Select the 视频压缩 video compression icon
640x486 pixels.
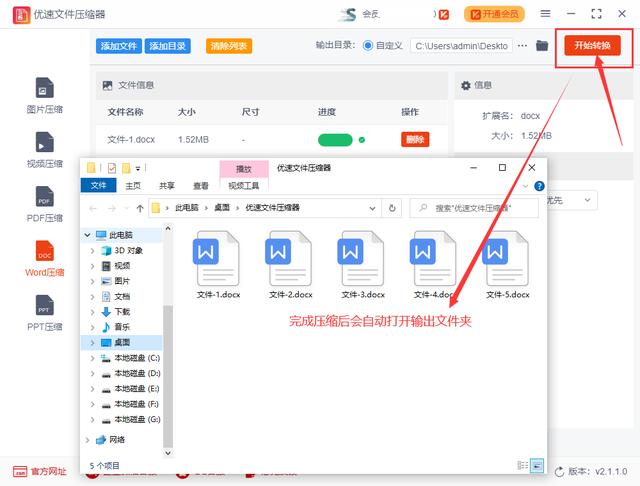(44, 142)
